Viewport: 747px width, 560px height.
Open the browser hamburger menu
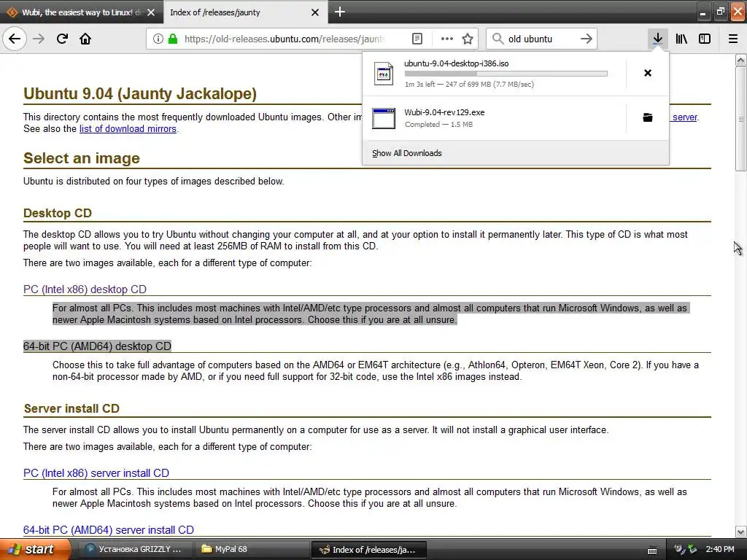[x=732, y=39]
